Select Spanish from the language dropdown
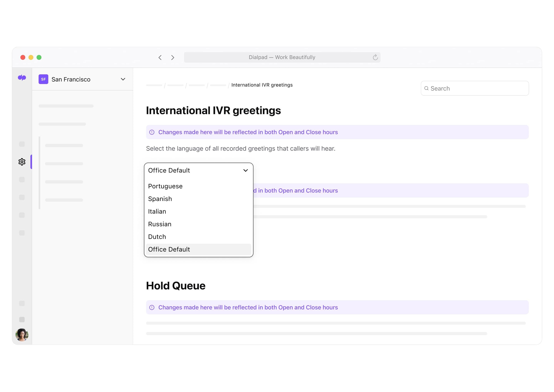Viewport: 554px width, 392px height. (160, 198)
